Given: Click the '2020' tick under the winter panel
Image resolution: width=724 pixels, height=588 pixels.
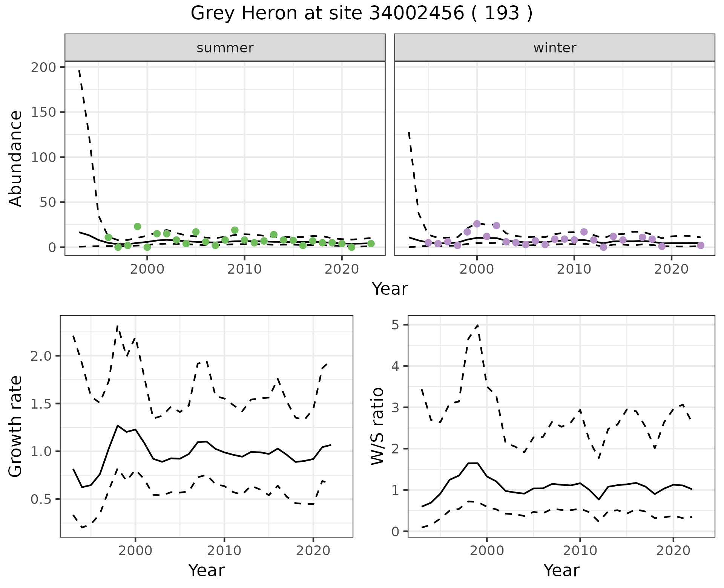Looking at the screenshot, I should click(671, 269).
